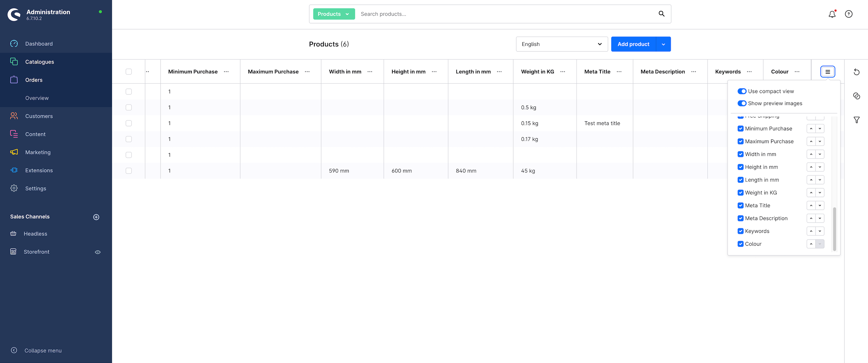868x363 pixels.
Task: Click the Test meta title cell
Action: pyautogui.click(x=604, y=123)
